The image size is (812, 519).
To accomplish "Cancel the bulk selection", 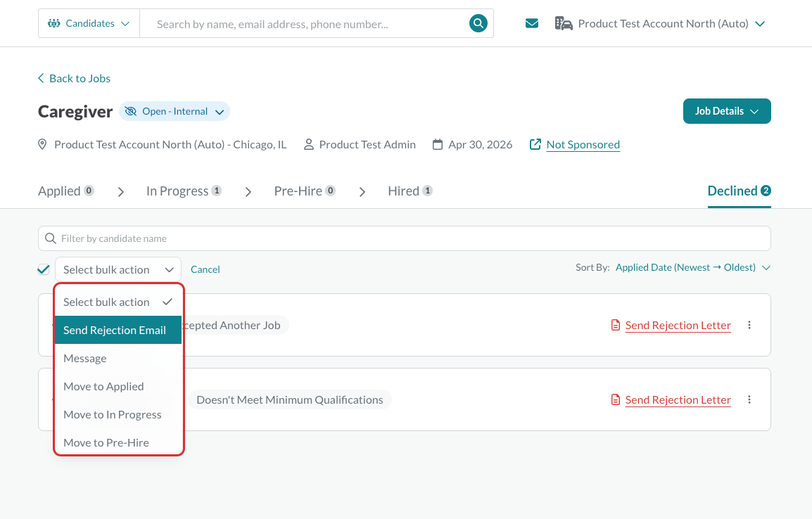I will click(205, 269).
